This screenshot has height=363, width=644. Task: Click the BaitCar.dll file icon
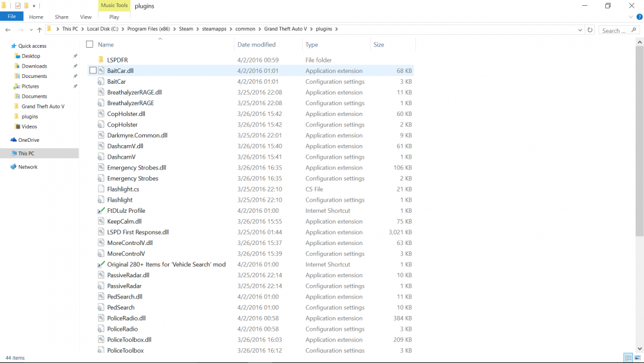[x=100, y=71]
